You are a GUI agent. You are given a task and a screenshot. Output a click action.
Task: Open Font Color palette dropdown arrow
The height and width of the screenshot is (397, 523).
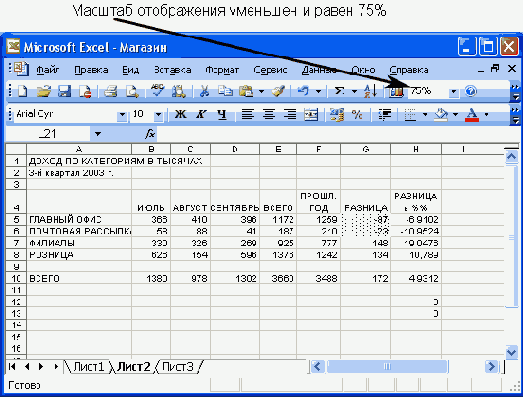pos(487,115)
